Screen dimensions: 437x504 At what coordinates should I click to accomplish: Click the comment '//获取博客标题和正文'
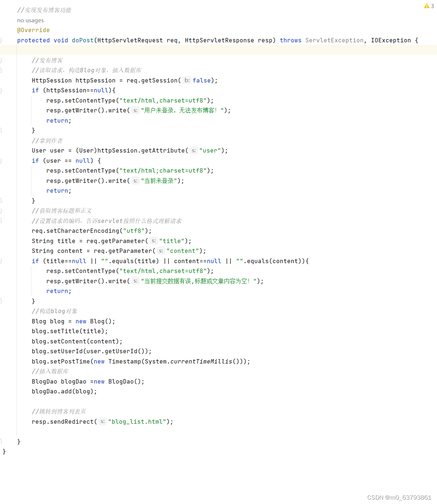(x=62, y=211)
